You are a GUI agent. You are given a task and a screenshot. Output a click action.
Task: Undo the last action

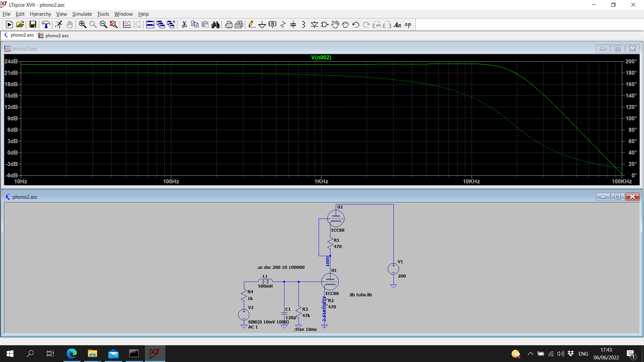point(356,24)
